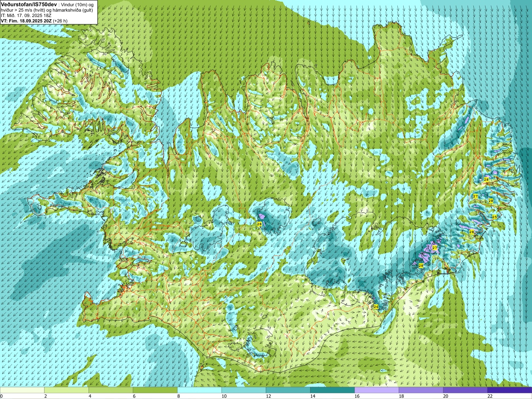This screenshot has width=532, height=399.
Task: Click the yellow gust marker labeled 25
Action: tap(494, 217)
